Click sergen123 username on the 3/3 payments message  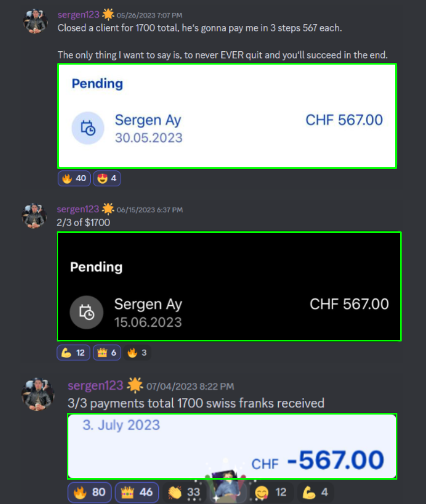tap(95, 385)
